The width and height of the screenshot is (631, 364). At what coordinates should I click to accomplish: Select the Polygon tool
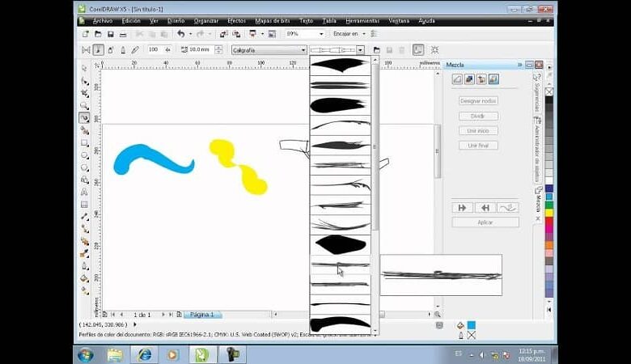click(x=84, y=167)
